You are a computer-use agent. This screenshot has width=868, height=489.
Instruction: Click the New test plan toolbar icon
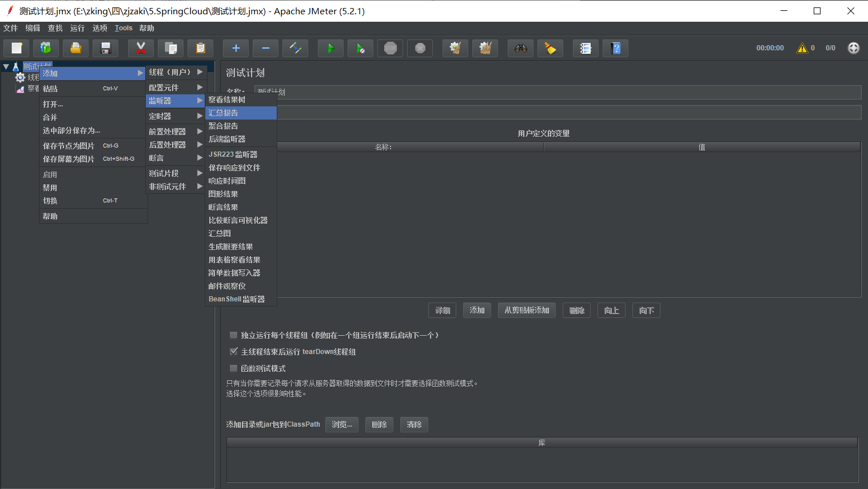[x=17, y=48]
